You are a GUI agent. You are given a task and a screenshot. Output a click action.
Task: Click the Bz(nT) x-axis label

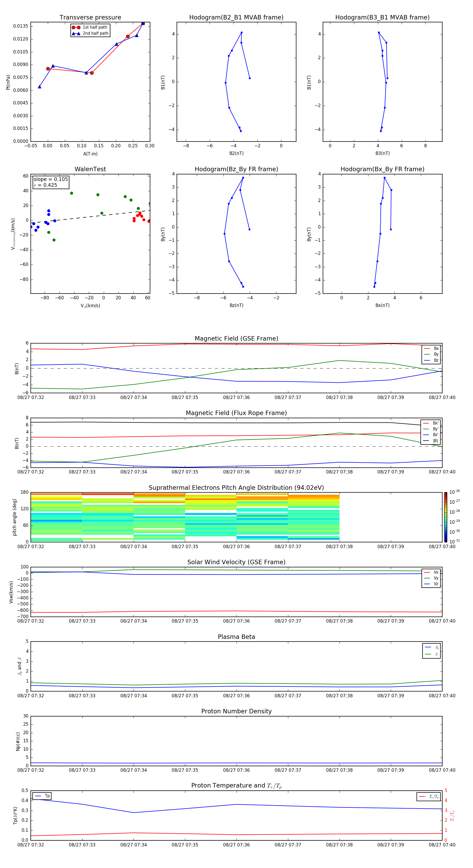(236, 306)
